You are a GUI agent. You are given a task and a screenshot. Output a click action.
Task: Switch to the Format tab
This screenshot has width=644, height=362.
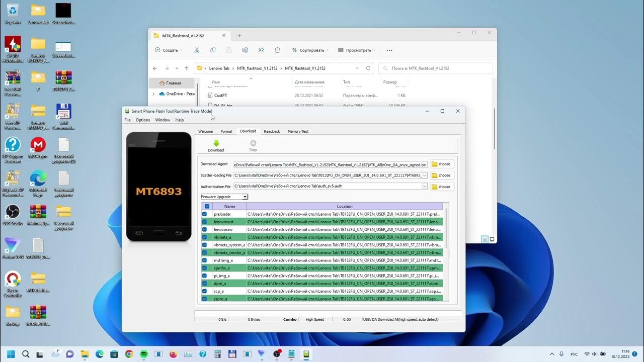click(226, 131)
